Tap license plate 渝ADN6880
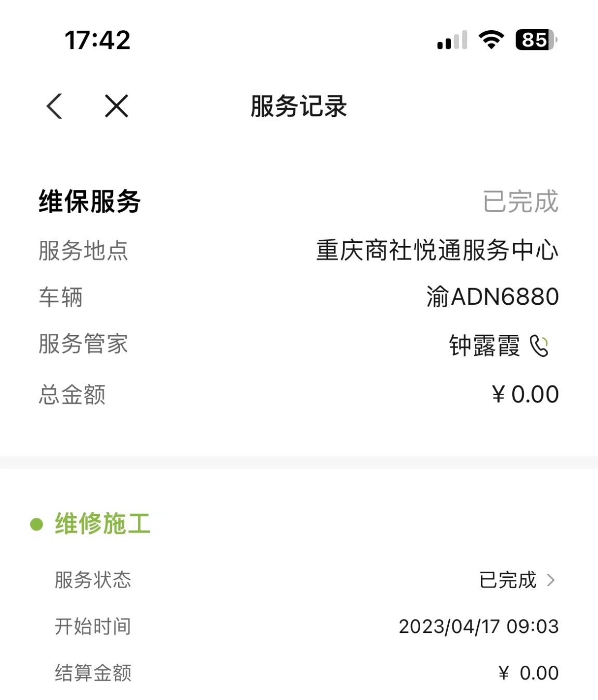598x700 pixels. 492,297
